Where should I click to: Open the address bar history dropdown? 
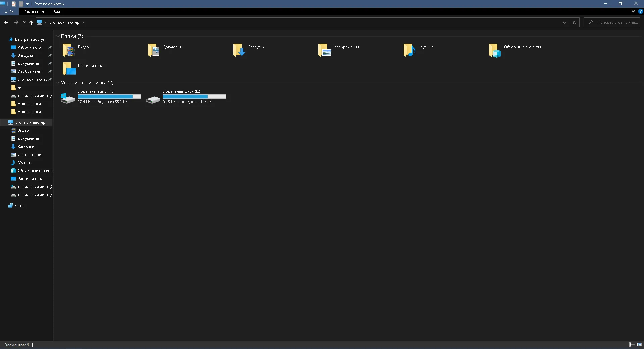tap(564, 22)
